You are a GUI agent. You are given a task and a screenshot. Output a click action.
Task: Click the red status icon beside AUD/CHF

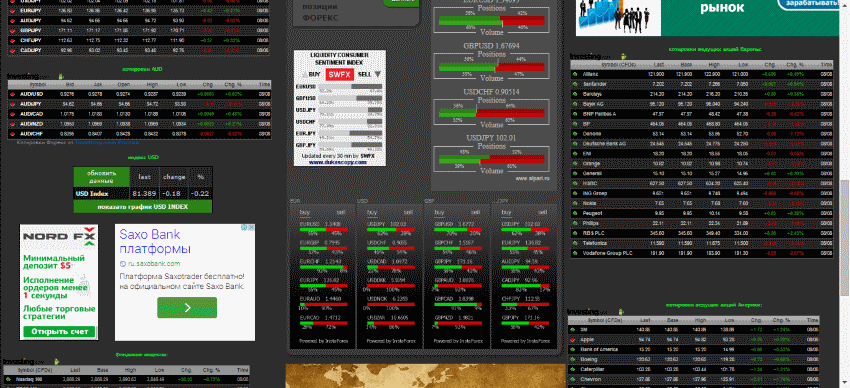pos(12,134)
